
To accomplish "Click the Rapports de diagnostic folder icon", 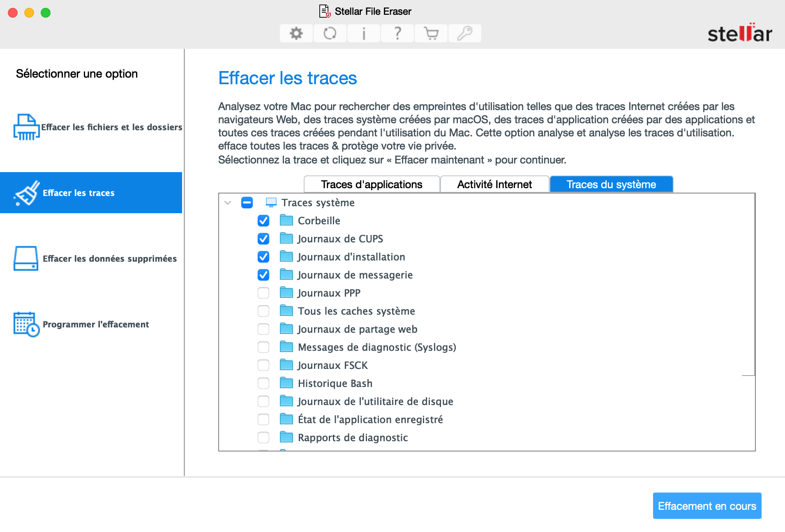I will pos(286,437).
